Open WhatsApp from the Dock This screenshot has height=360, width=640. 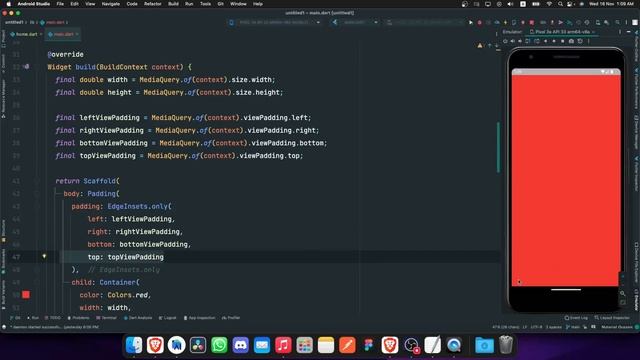click(x=219, y=345)
